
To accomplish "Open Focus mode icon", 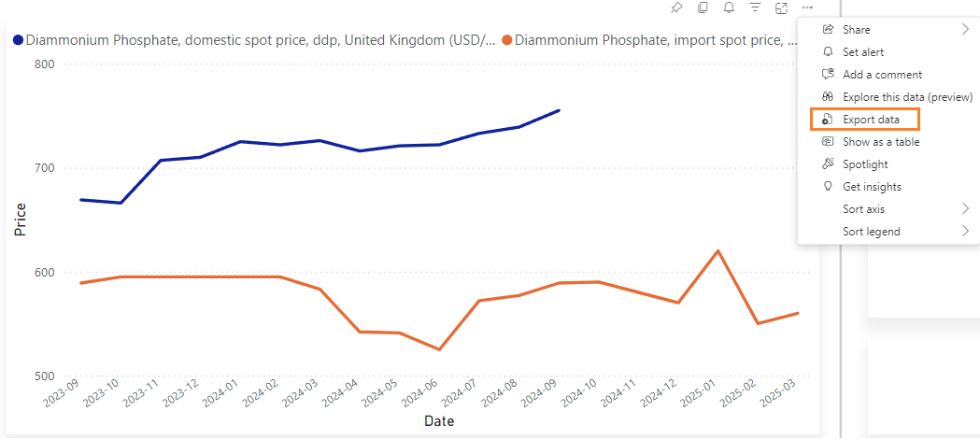I will point(781,8).
